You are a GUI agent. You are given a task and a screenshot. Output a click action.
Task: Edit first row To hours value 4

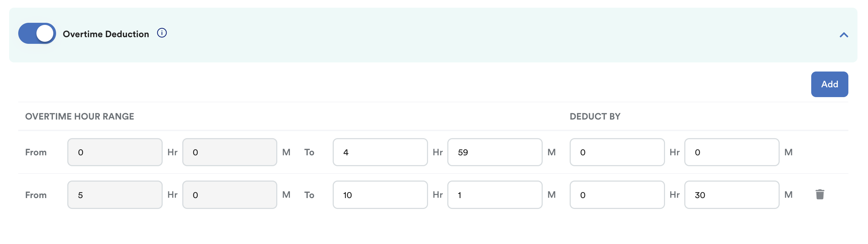point(380,152)
